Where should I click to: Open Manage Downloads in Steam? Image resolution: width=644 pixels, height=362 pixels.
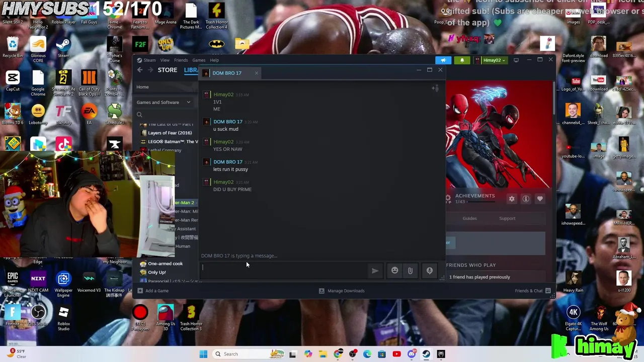tap(342, 291)
